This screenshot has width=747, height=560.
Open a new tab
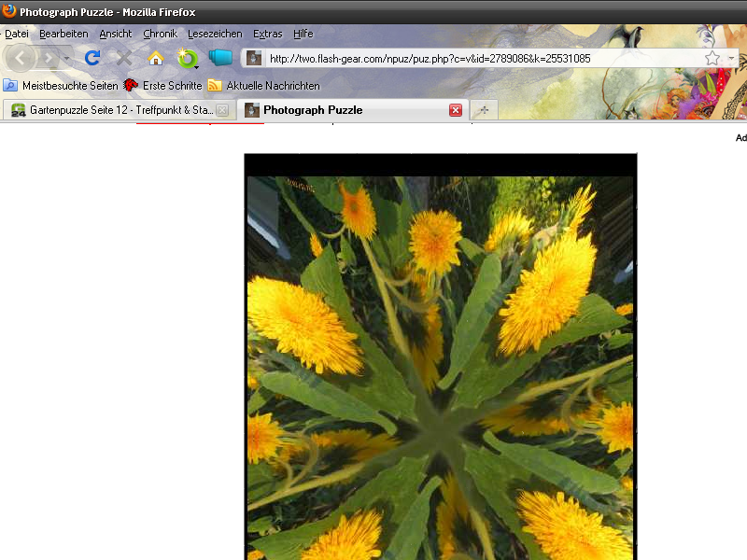coord(484,110)
